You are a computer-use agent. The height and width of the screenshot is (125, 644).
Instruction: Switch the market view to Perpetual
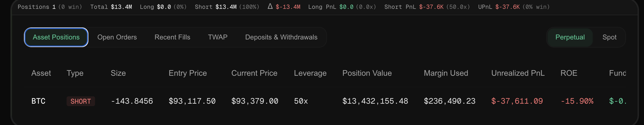[x=570, y=37]
